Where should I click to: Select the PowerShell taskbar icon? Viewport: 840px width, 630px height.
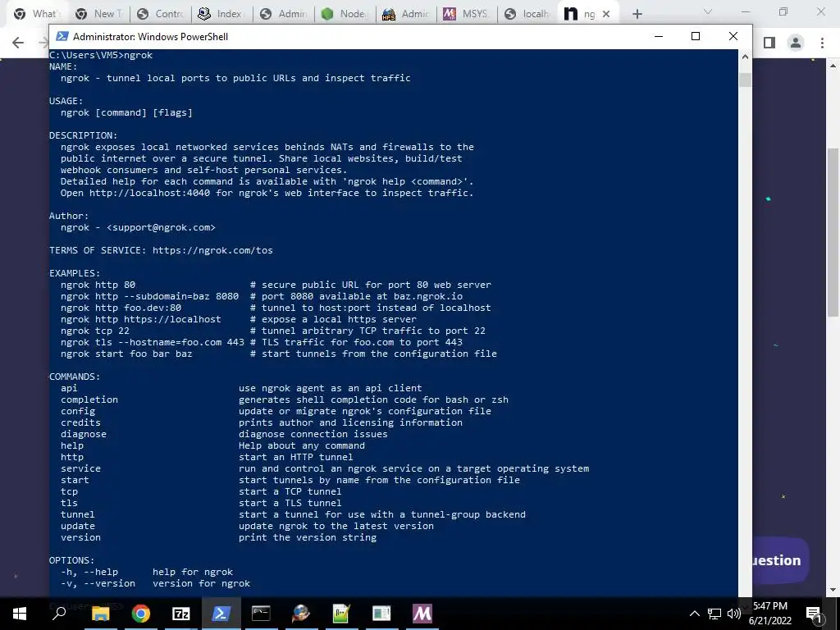[221, 614]
